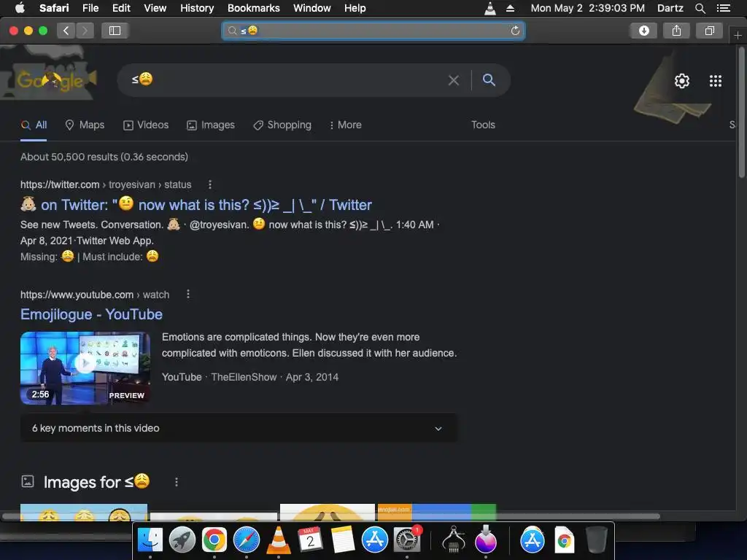Open options for the Images section
Screen dimensions: 747x560
click(177, 483)
